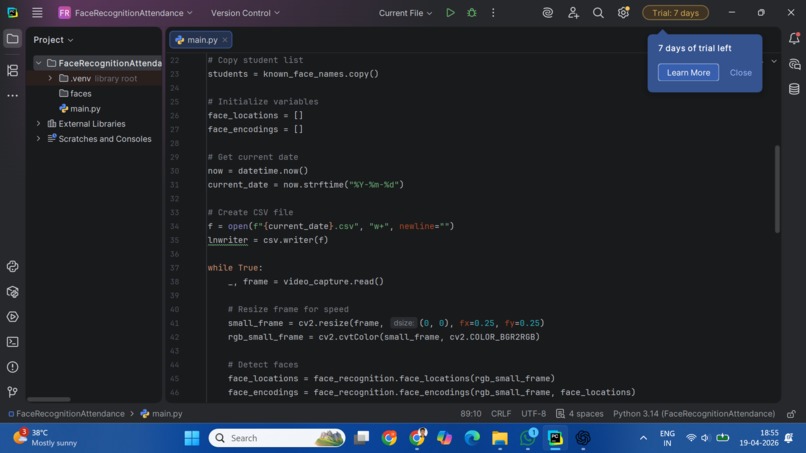Click FaceRecognitionAttendance breadcrumb in status bar
Screen dimensions: 806x453
coord(66,414)
